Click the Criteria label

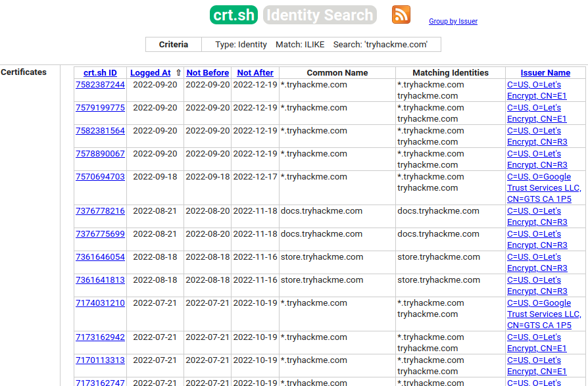tap(173, 45)
